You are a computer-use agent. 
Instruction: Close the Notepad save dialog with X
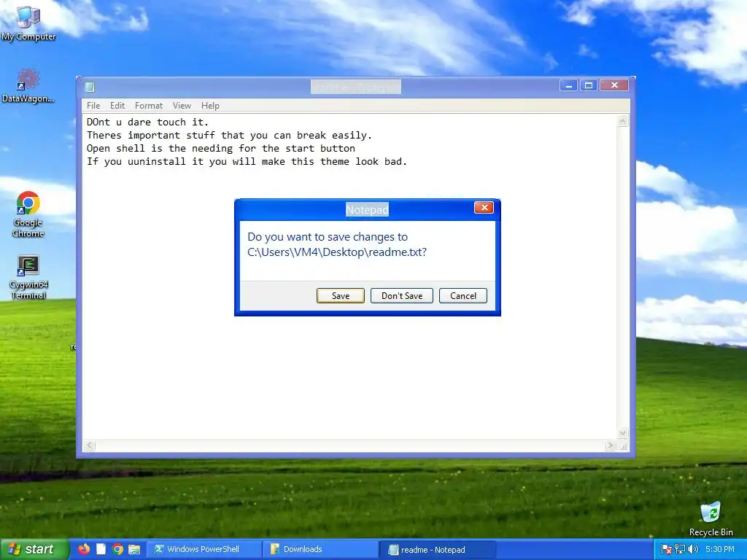484,208
